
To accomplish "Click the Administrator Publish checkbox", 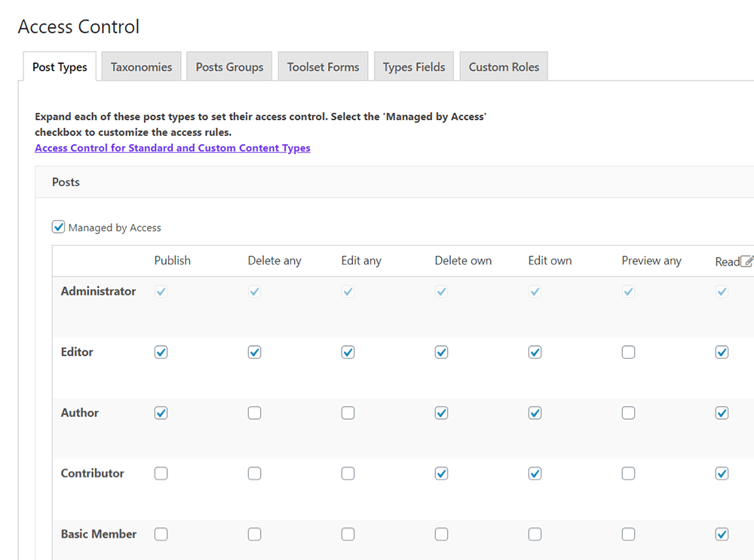I will [161, 291].
